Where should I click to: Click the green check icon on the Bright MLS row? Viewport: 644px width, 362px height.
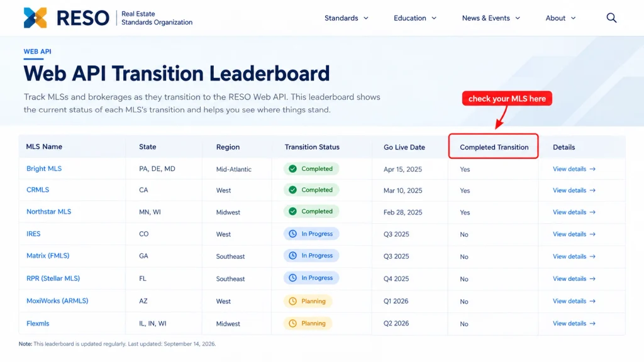coord(292,168)
